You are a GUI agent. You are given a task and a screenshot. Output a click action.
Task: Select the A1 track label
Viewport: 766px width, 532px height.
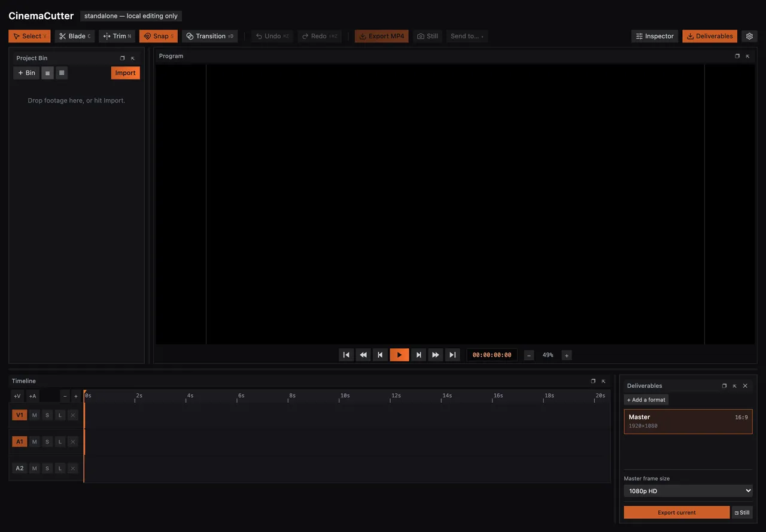[x=20, y=442]
